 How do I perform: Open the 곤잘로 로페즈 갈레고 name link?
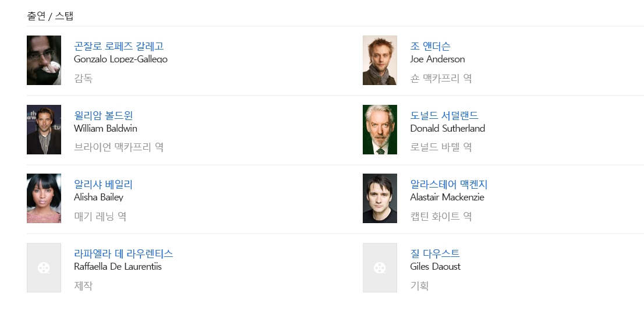(119, 46)
